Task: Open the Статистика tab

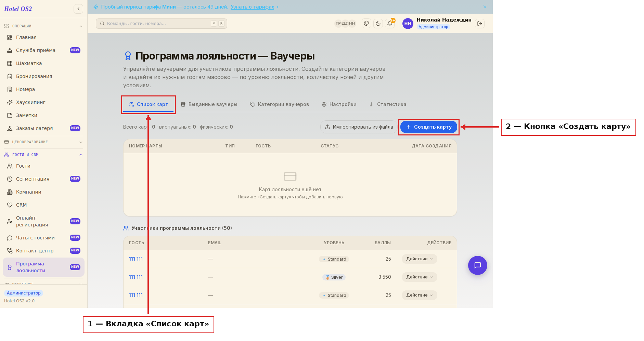Action: (x=388, y=104)
